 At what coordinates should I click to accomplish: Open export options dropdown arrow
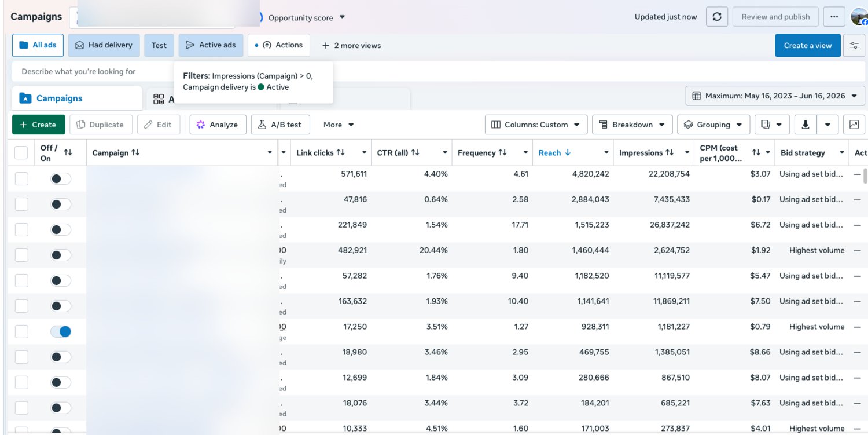(x=827, y=125)
